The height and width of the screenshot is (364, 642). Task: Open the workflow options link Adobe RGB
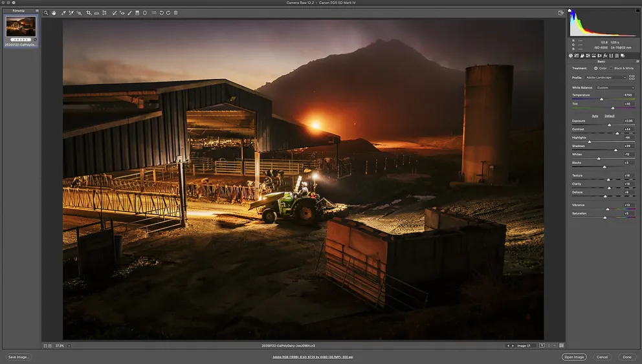(313, 357)
